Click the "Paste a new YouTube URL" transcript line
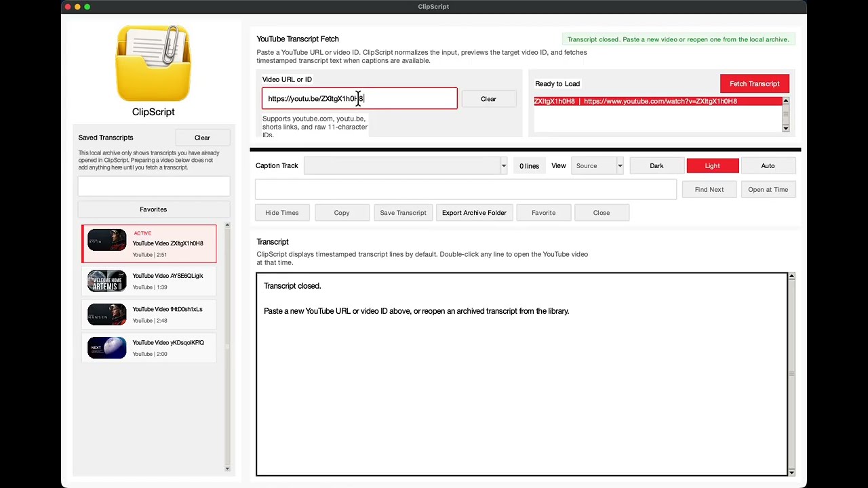 (416, 311)
